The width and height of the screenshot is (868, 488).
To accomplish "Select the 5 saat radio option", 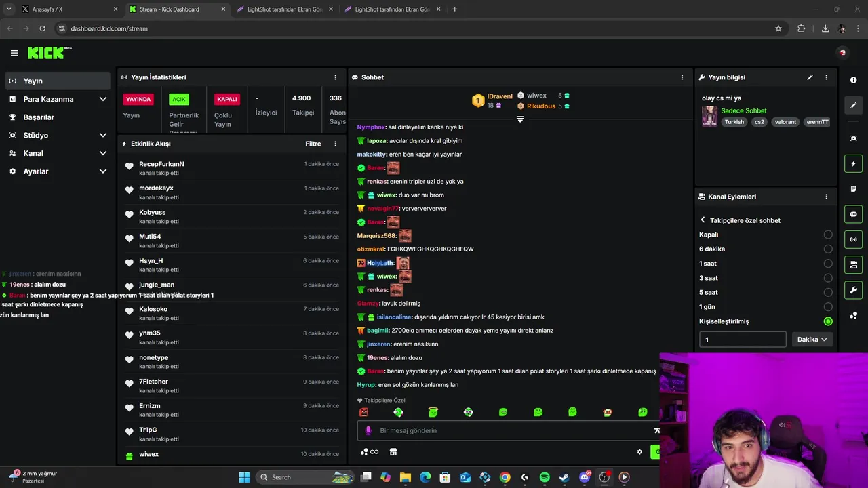I will click(x=828, y=293).
